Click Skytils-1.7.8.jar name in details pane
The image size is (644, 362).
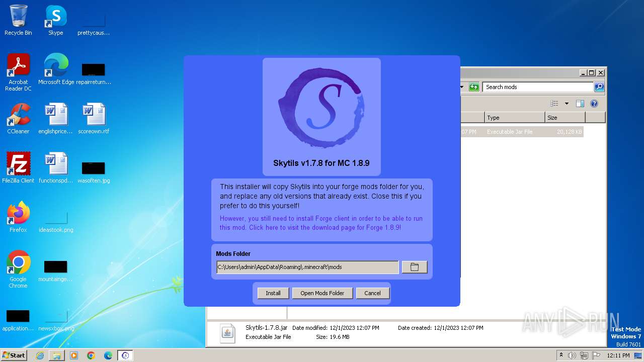[266, 327]
